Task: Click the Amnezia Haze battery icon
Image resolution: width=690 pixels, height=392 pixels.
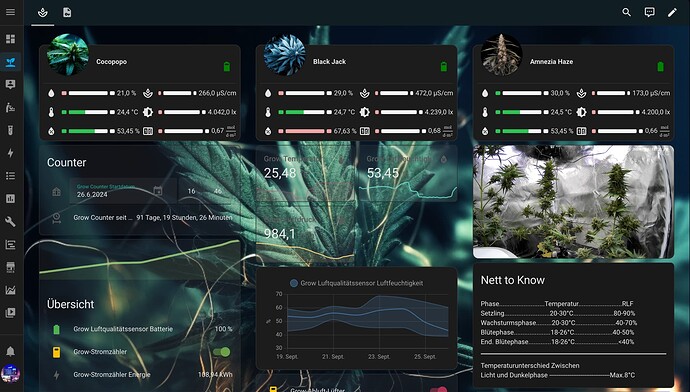Action: (x=660, y=66)
